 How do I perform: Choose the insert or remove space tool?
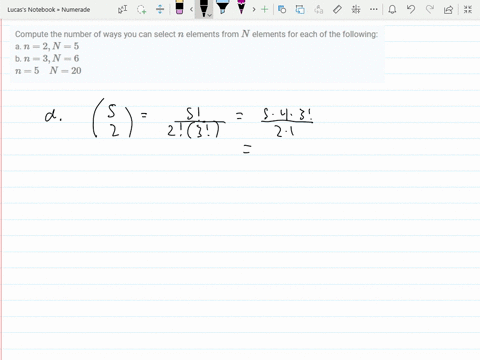pyautogui.click(x=160, y=9)
